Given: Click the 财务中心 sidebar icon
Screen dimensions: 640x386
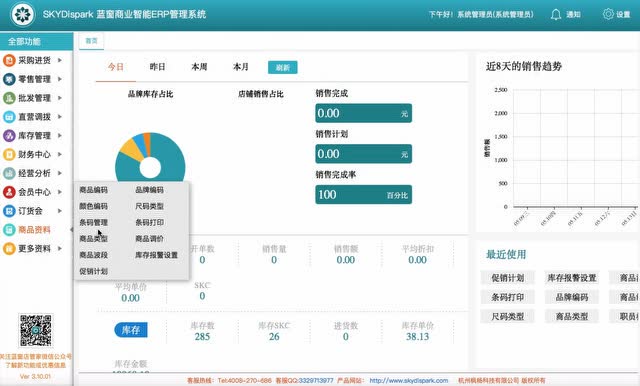Looking at the screenshot, I should (x=9, y=154).
